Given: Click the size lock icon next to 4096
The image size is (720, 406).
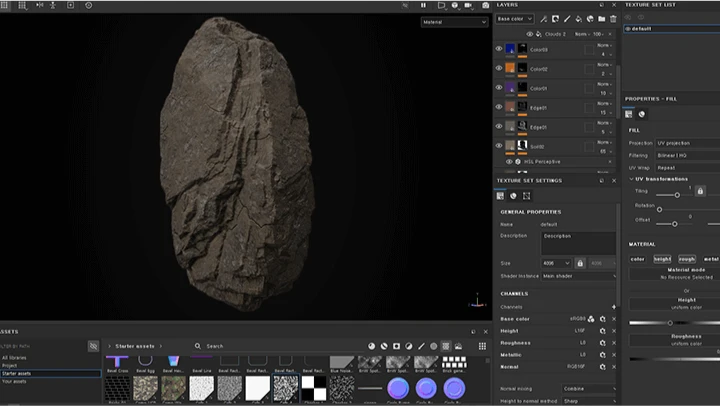Looking at the screenshot, I should [580, 263].
